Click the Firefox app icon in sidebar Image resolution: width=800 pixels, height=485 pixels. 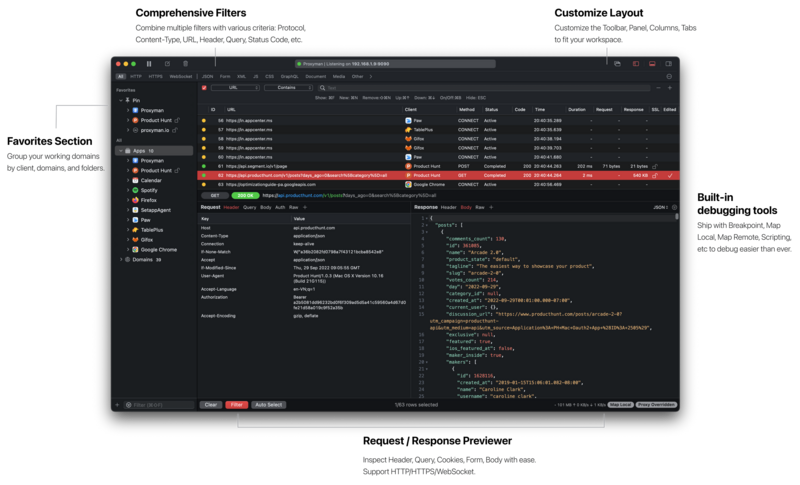(x=135, y=200)
